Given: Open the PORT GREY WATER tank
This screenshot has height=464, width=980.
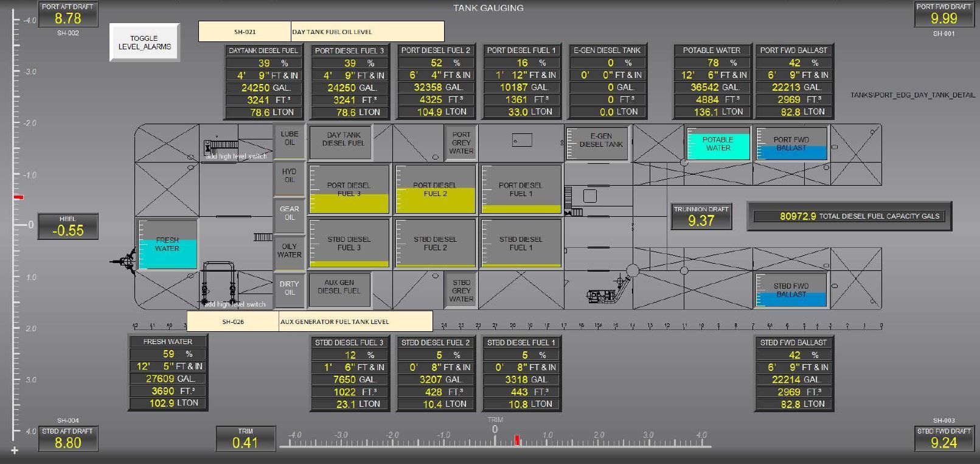Looking at the screenshot, I should (x=461, y=143).
